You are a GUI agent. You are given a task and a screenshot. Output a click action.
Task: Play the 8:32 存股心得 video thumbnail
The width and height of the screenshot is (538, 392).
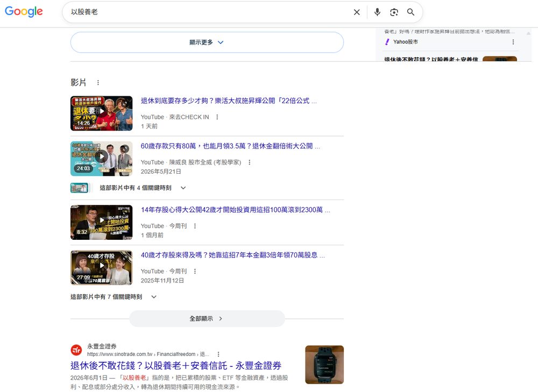(x=101, y=222)
